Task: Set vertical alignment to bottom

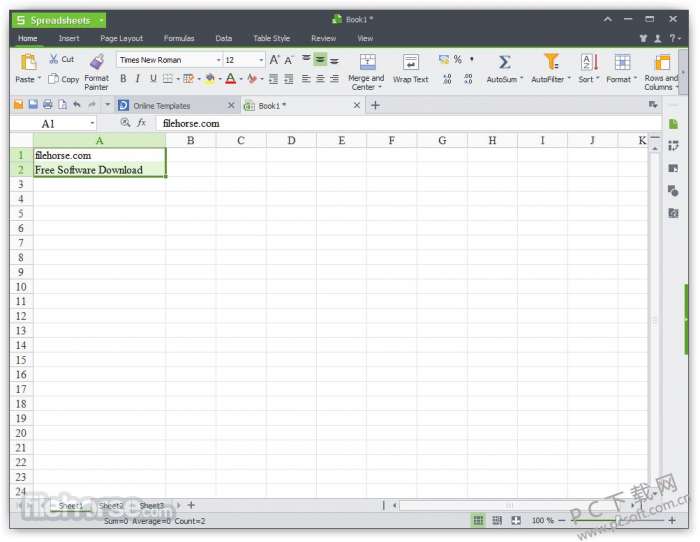Action: pyautogui.click(x=334, y=60)
